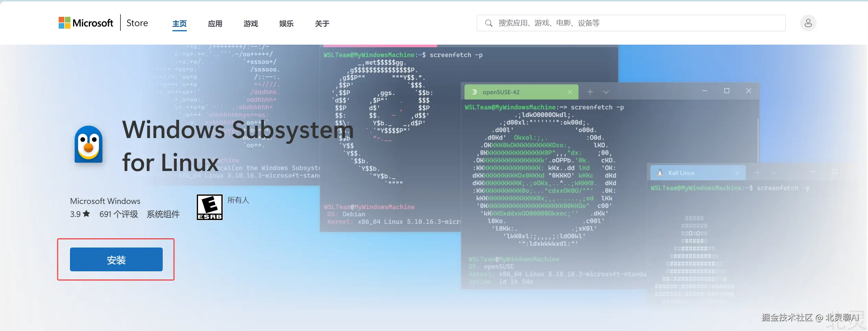Click the magnifier search icon
Image resolution: width=868 pixels, height=331 pixels.
click(x=489, y=23)
